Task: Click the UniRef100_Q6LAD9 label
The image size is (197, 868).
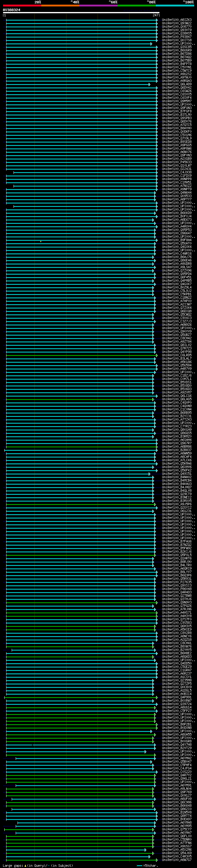Action: click(176, 84)
